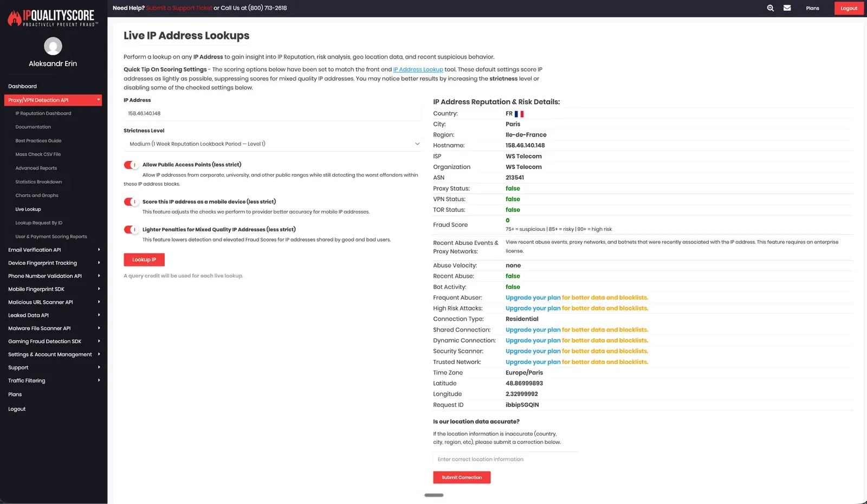Toggle Lighter Penalties for Mixed Quality switch

(131, 229)
